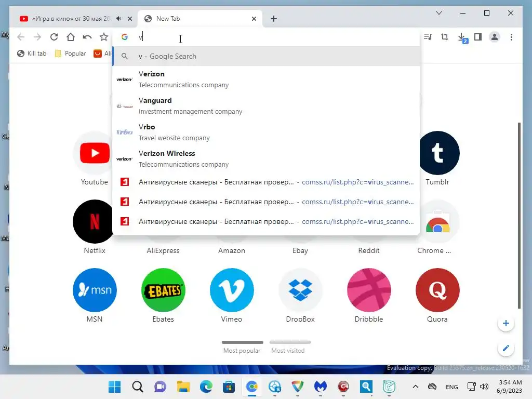
Task: Click the ENG language indicator
Action: (451, 387)
